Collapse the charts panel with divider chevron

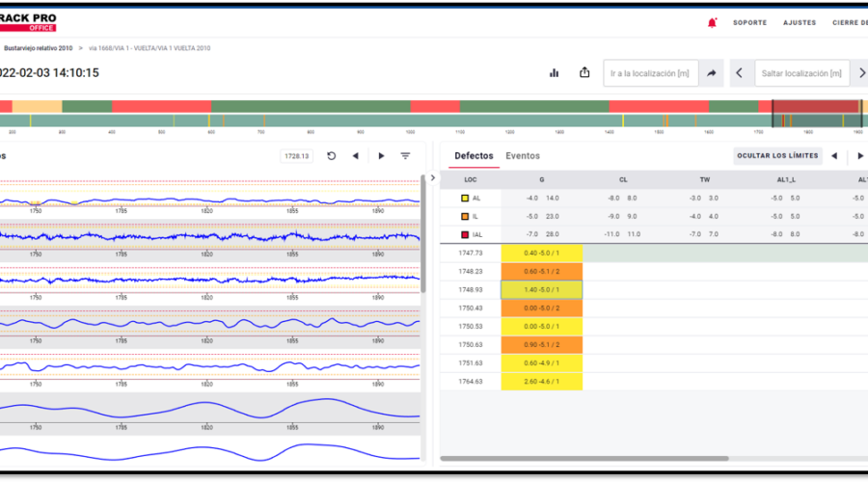432,177
